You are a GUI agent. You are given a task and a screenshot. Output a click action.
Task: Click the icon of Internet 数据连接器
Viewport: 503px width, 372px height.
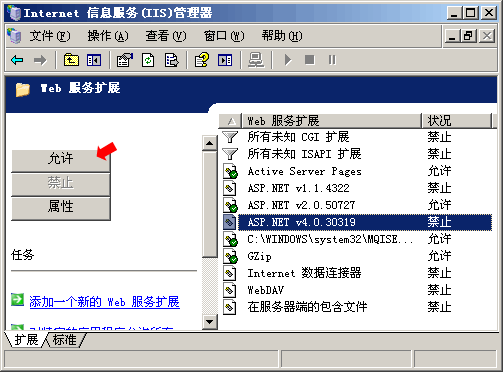click(x=230, y=273)
